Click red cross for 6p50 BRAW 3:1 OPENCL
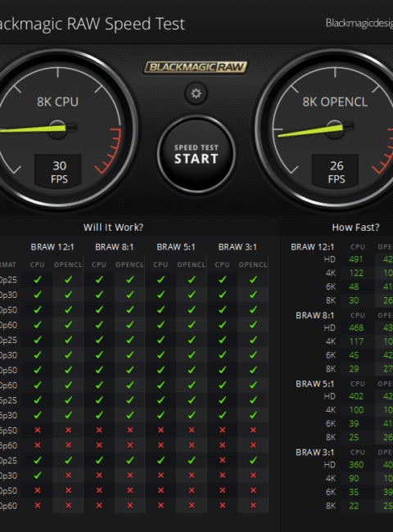Image resolution: width=393 pixels, height=532 pixels. point(253,431)
